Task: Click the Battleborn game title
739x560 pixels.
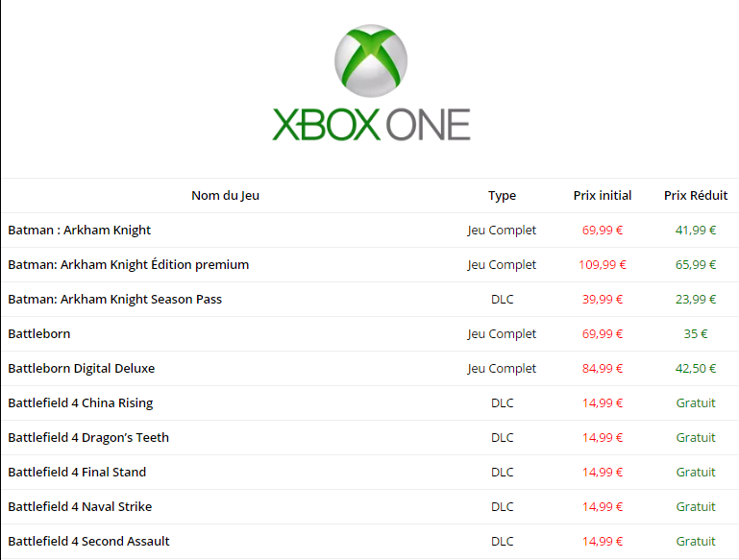Action: click(38, 333)
